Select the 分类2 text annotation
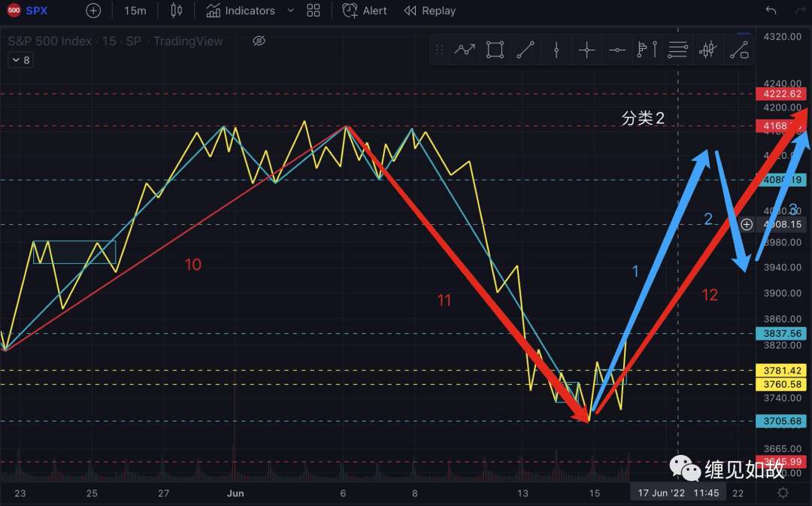 pyautogui.click(x=643, y=118)
